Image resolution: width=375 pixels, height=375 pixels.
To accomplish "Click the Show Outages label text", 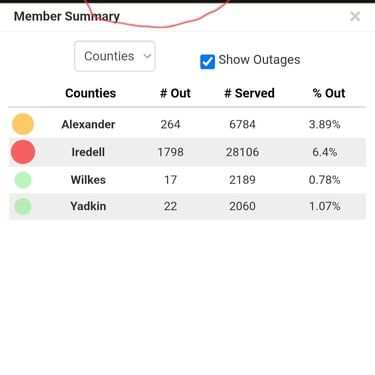I will tap(259, 60).
